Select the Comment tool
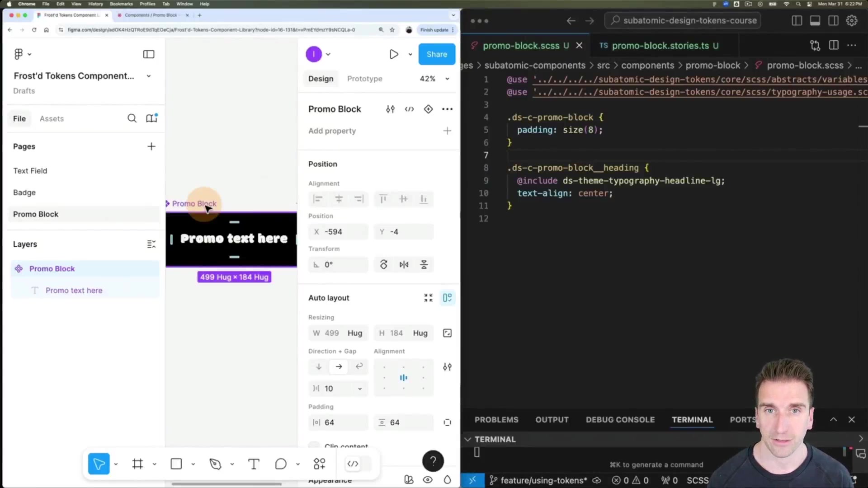This screenshot has width=868, height=488. pyautogui.click(x=281, y=464)
